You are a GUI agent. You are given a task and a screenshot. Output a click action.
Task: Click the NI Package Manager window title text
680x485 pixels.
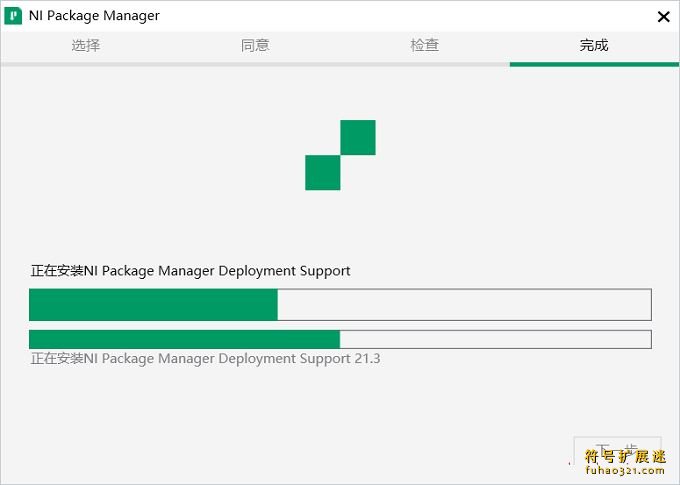[x=94, y=16]
